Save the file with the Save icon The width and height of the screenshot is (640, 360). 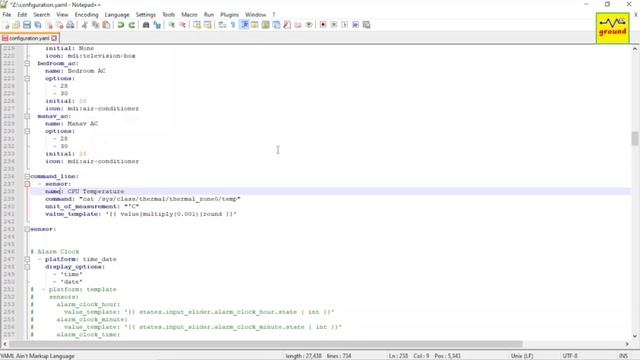[x=27, y=25]
